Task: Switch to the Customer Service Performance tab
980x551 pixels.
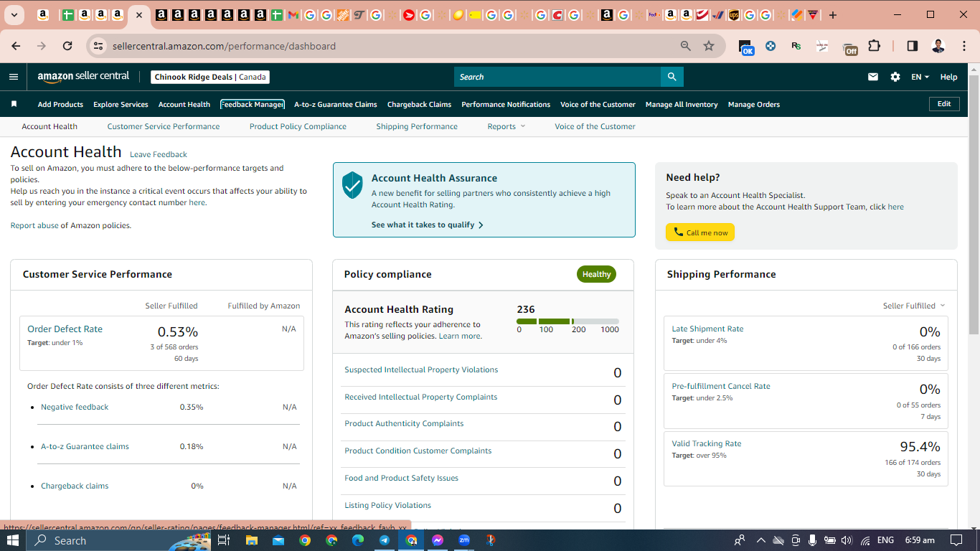Action: coord(164,126)
